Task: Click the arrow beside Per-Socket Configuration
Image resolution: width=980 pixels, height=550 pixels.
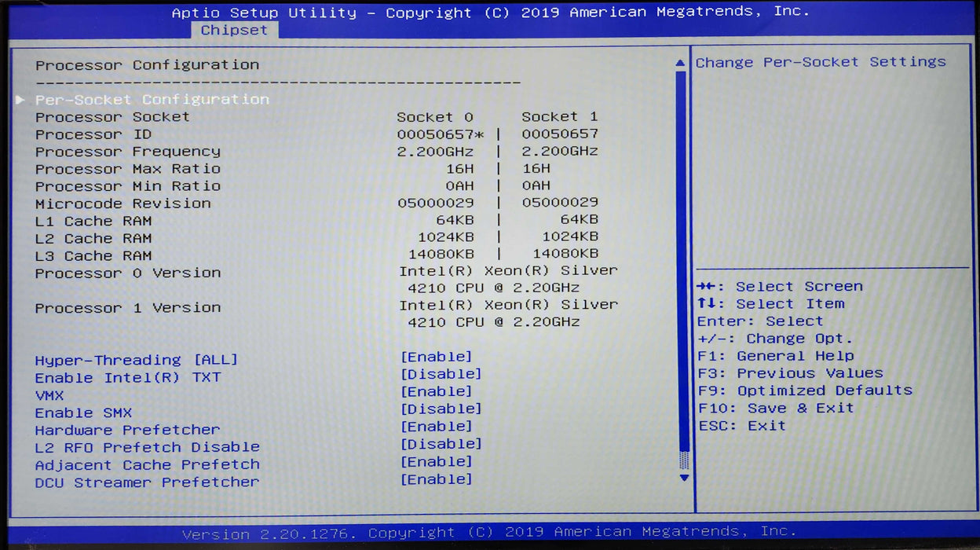Action: click(20, 100)
